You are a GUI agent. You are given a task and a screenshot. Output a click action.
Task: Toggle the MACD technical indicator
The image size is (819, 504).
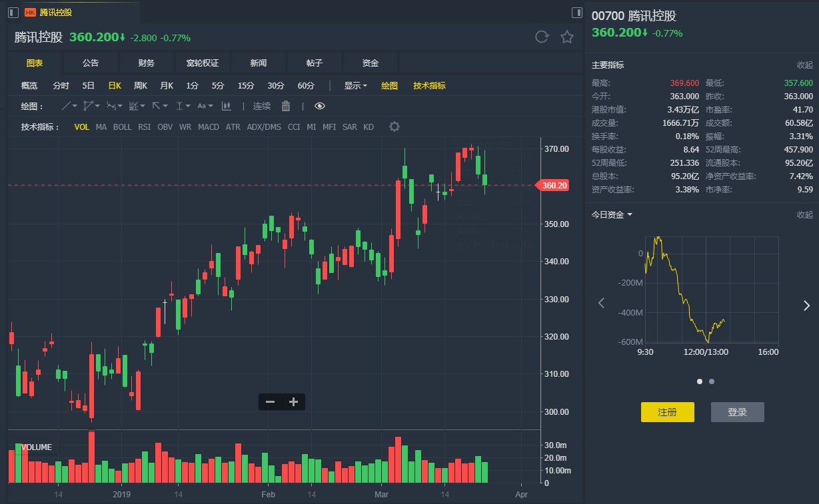pyautogui.click(x=209, y=126)
